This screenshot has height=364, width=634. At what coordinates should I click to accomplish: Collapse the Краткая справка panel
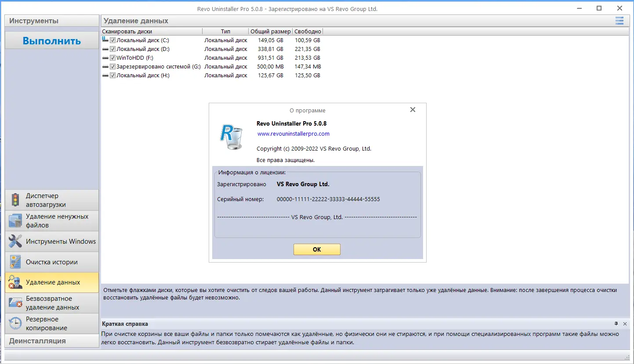click(x=625, y=324)
